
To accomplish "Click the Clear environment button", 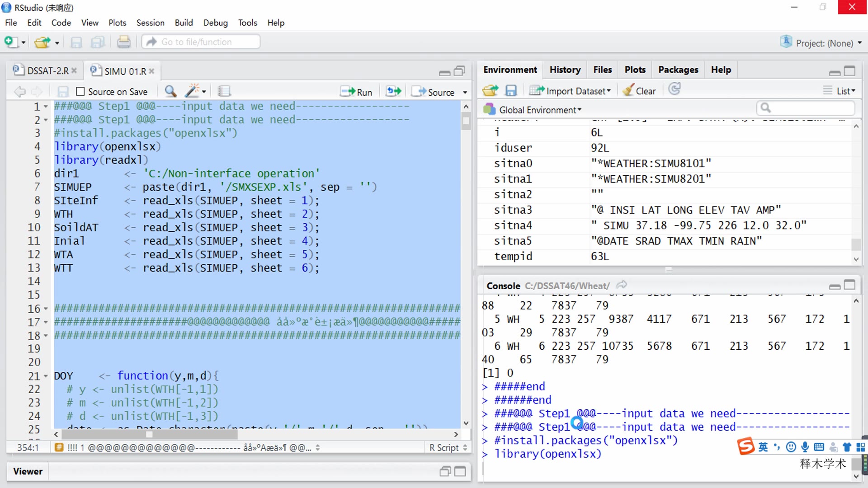I will click(639, 91).
